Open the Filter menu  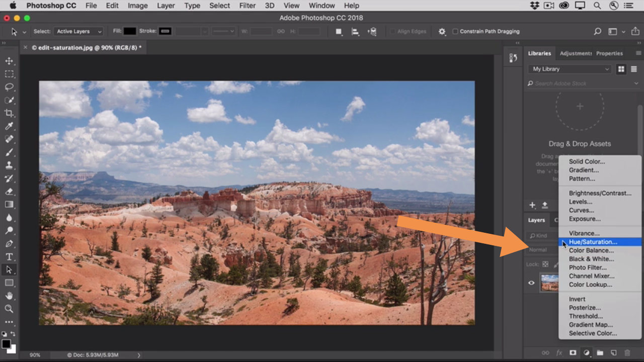point(247,6)
